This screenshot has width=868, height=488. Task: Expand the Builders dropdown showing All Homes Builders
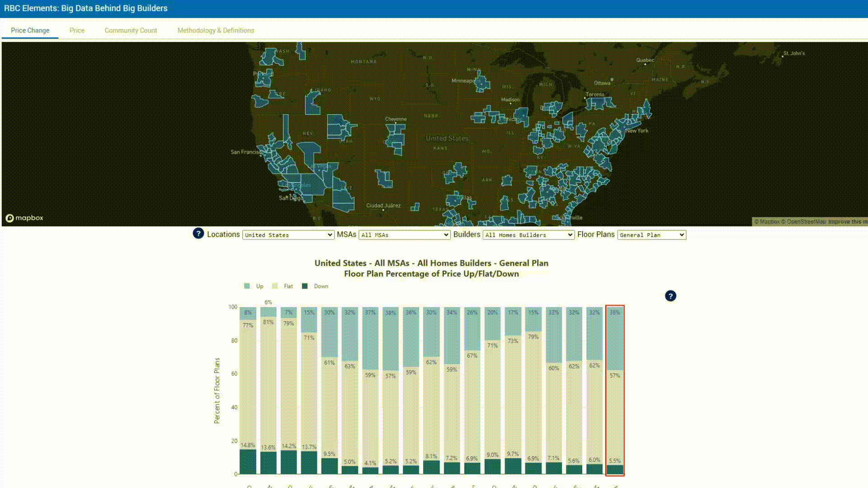(528, 235)
